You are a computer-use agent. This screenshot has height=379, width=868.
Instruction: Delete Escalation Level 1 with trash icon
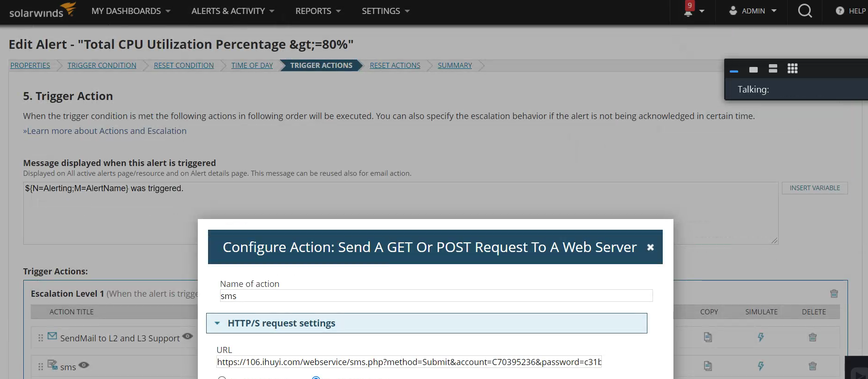point(834,293)
